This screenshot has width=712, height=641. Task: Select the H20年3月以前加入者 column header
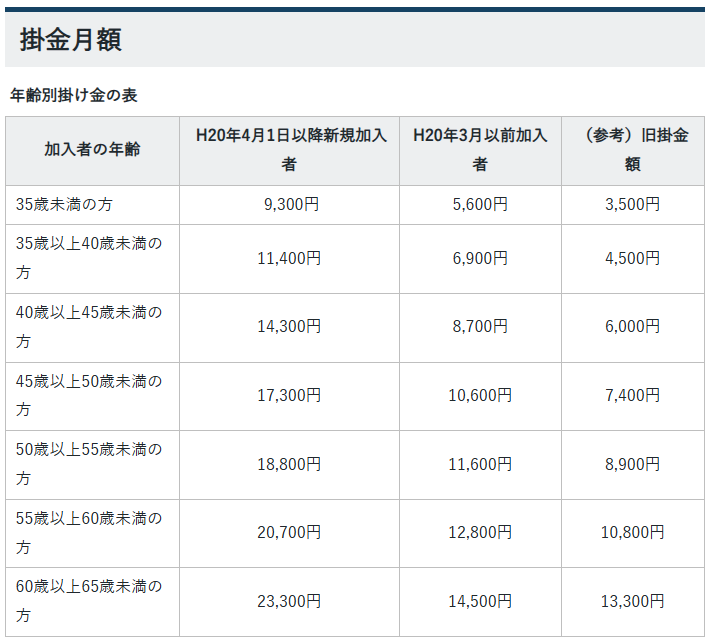[x=480, y=150]
